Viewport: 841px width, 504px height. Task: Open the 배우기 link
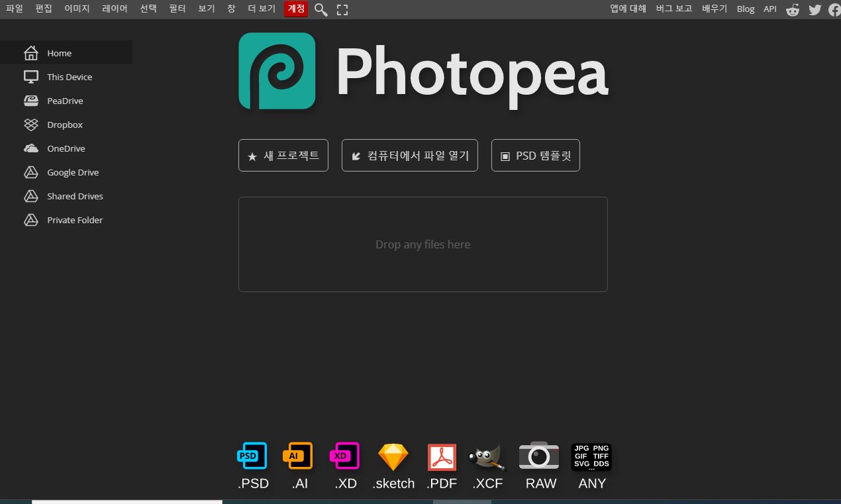click(715, 9)
